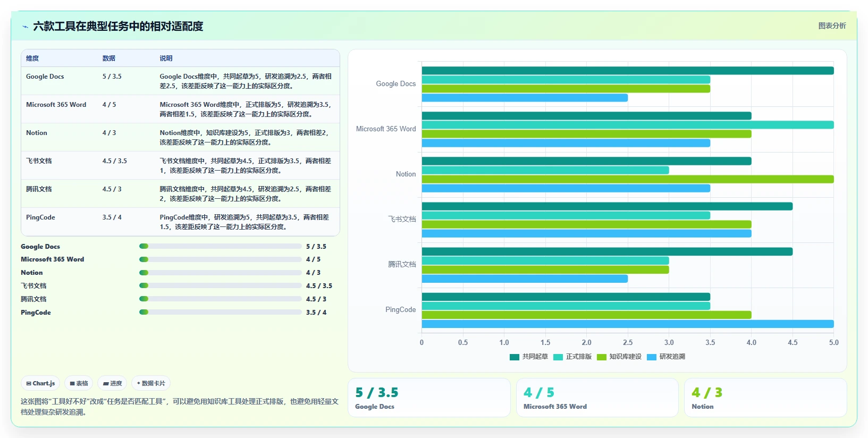Open the 4 / 3 Notion data card
This screenshot has width=868, height=438.
point(765,398)
